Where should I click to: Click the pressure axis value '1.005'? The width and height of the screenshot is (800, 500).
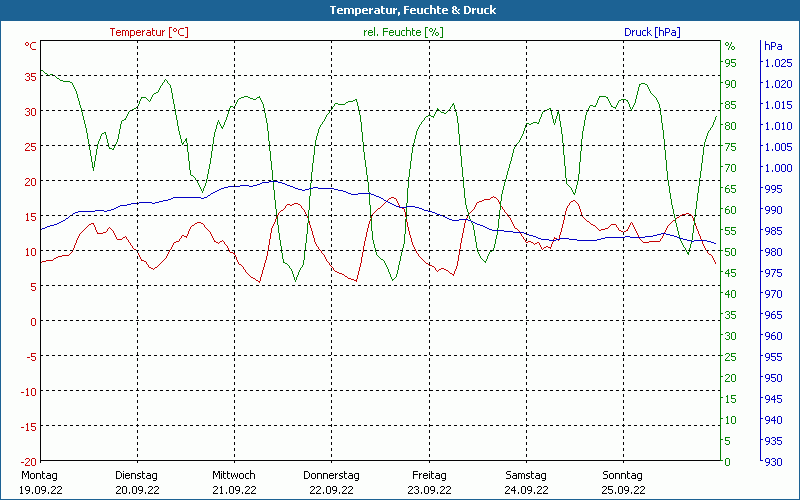point(779,147)
